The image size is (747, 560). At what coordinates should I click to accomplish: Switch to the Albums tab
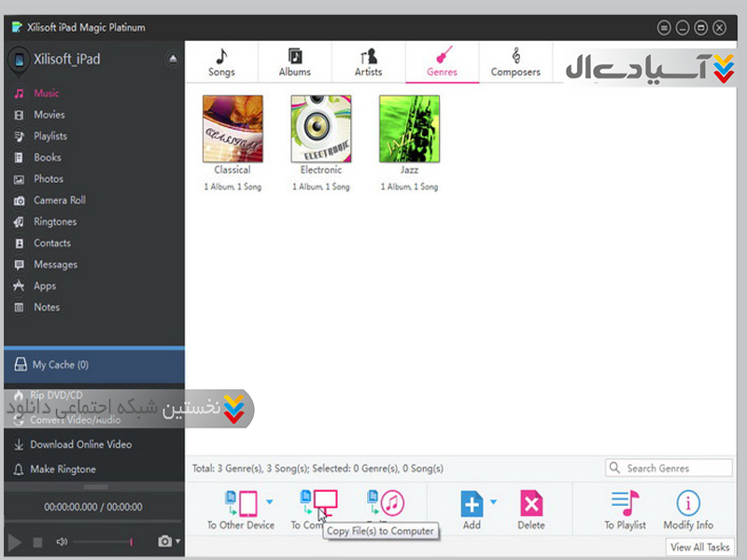(x=295, y=62)
